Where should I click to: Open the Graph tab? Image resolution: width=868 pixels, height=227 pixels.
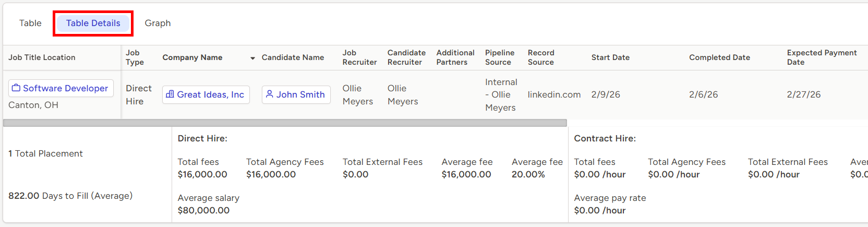click(158, 23)
